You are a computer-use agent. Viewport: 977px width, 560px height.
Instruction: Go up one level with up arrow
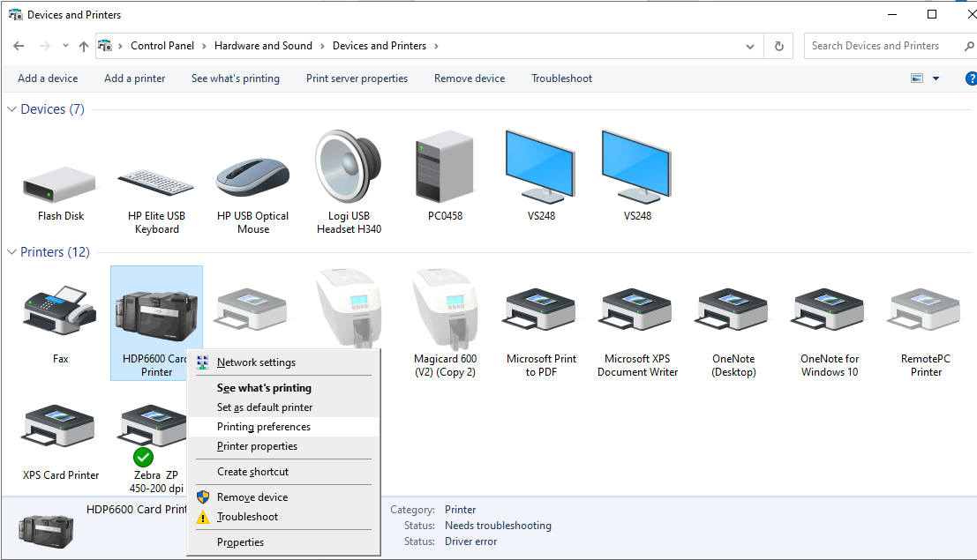point(84,46)
